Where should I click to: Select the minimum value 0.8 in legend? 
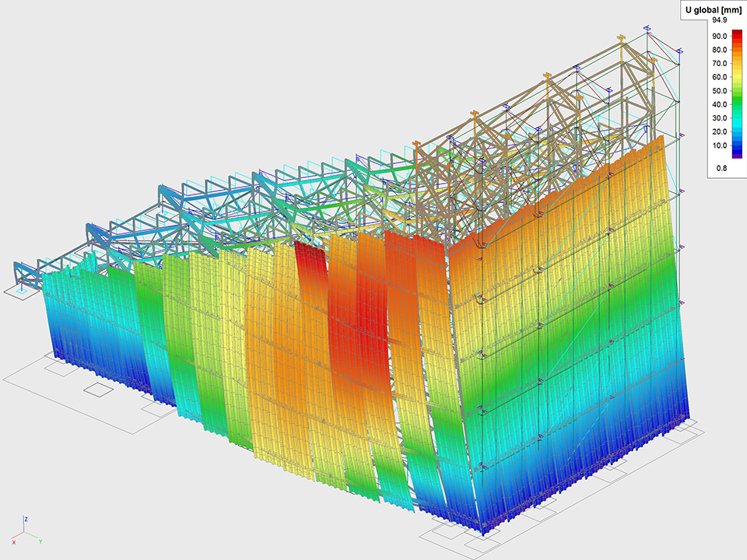(721, 168)
